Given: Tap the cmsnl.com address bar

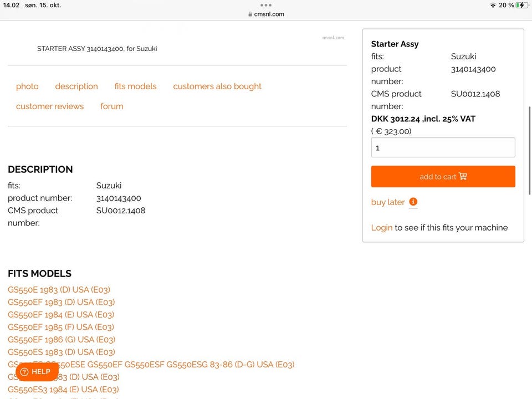Looking at the screenshot, I should point(266,14).
